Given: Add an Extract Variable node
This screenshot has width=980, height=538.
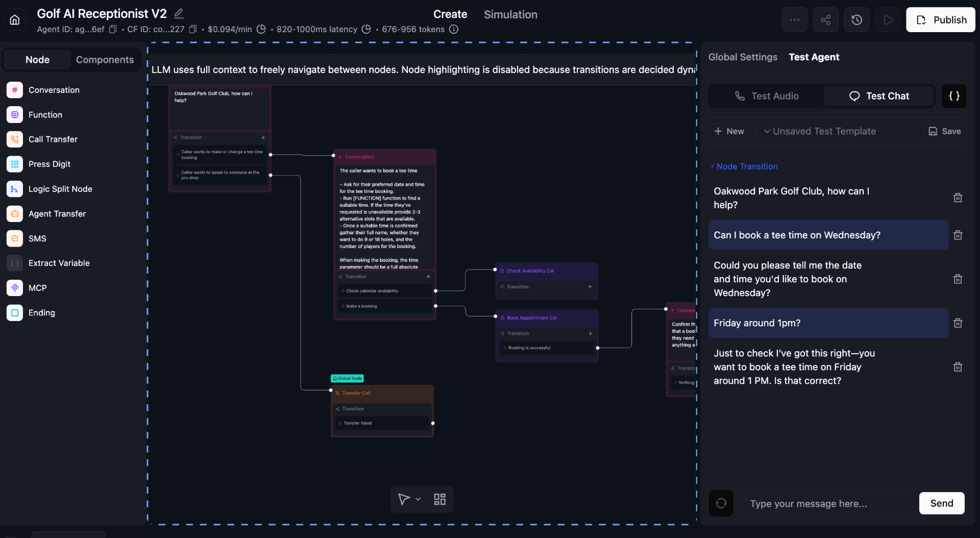Looking at the screenshot, I should (x=59, y=263).
